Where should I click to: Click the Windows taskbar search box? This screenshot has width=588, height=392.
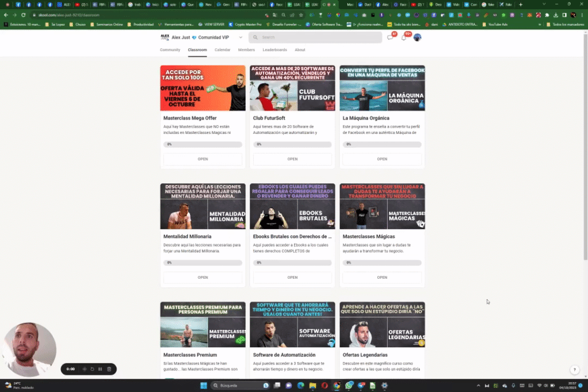click(x=240, y=386)
